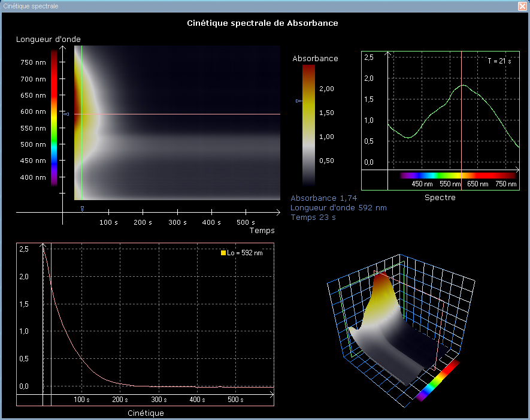530x420 pixels.
Task: Click the absorbance scale slider handle
Action: pyautogui.click(x=299, y=101)
